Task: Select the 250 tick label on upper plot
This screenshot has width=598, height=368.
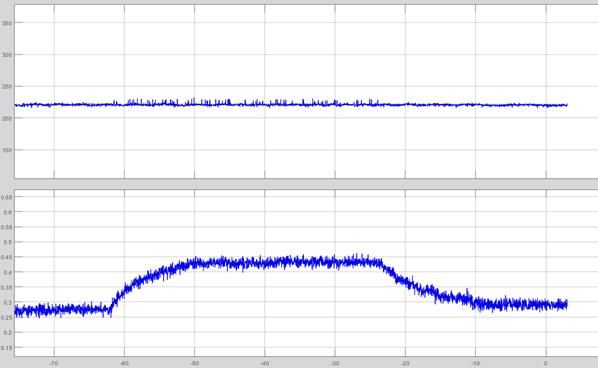Action: 7,87
